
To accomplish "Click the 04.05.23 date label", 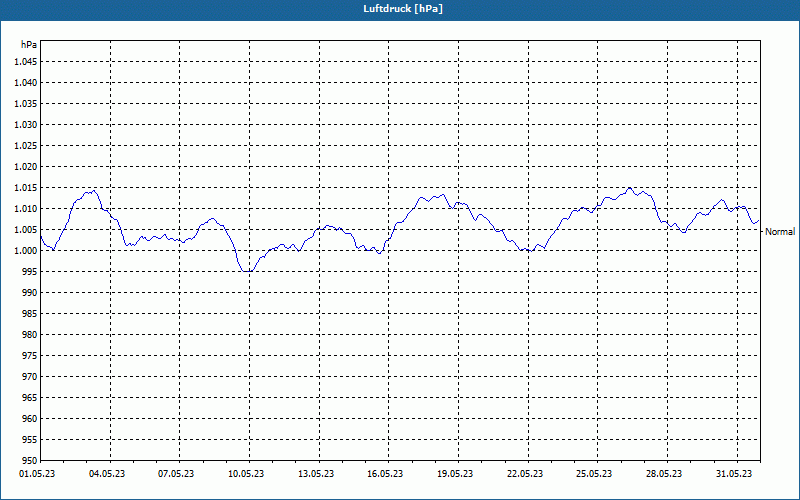I will pos(107,474).
